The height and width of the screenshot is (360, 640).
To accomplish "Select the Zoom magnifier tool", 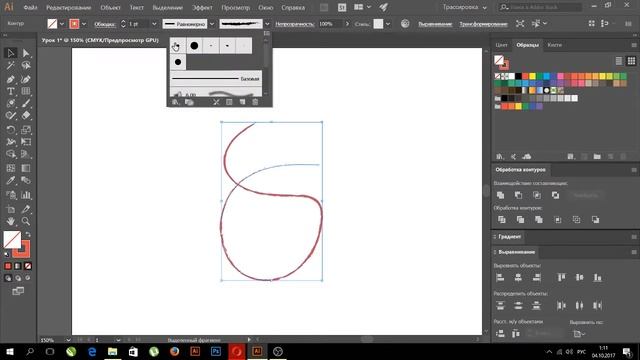I will click(26, 221).
